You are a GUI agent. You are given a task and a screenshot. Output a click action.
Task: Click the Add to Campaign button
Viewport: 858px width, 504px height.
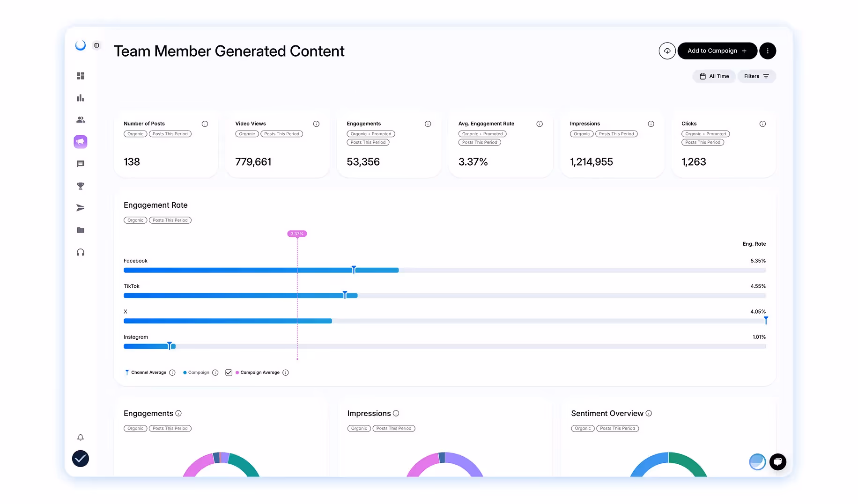pyautogui.click(x=717, y=51)
